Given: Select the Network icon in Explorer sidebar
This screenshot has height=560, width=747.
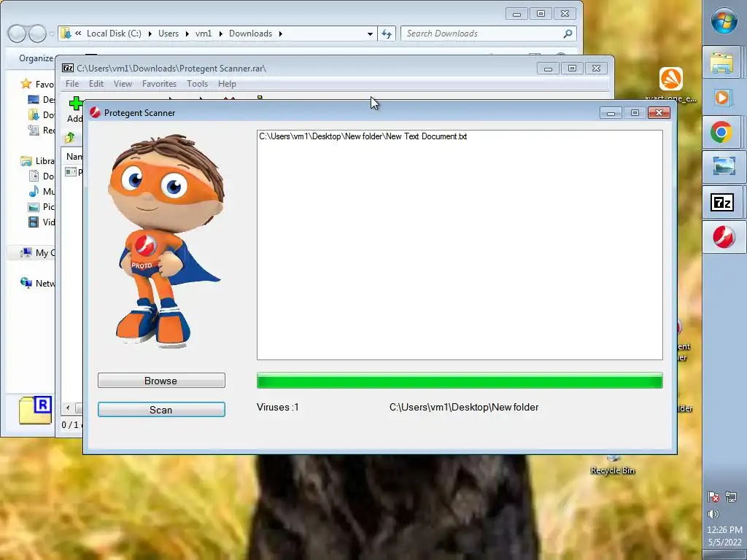Looking at the screenshot, I should 26,283.
